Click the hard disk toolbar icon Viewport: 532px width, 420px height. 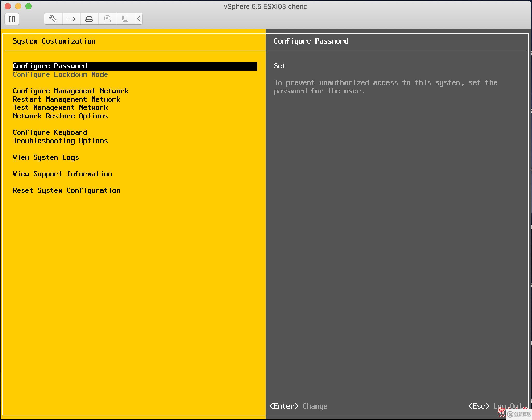[x=89, y=18]
